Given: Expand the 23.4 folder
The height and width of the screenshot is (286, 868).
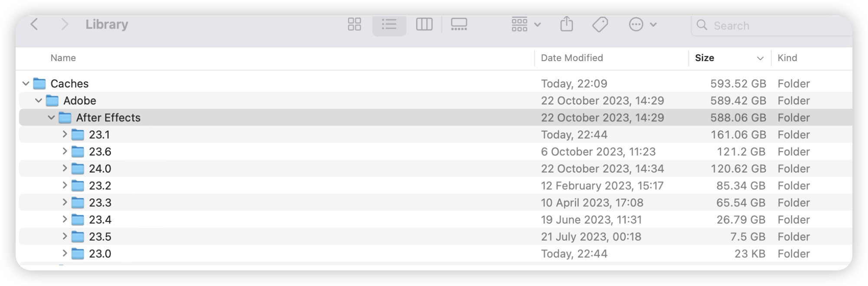Looking at the screenshot, I should tap(65, 219).
